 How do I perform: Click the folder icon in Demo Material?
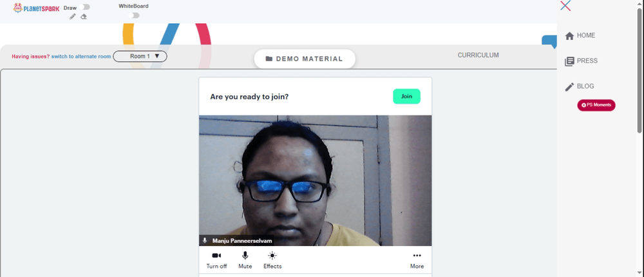coord(269,59)
